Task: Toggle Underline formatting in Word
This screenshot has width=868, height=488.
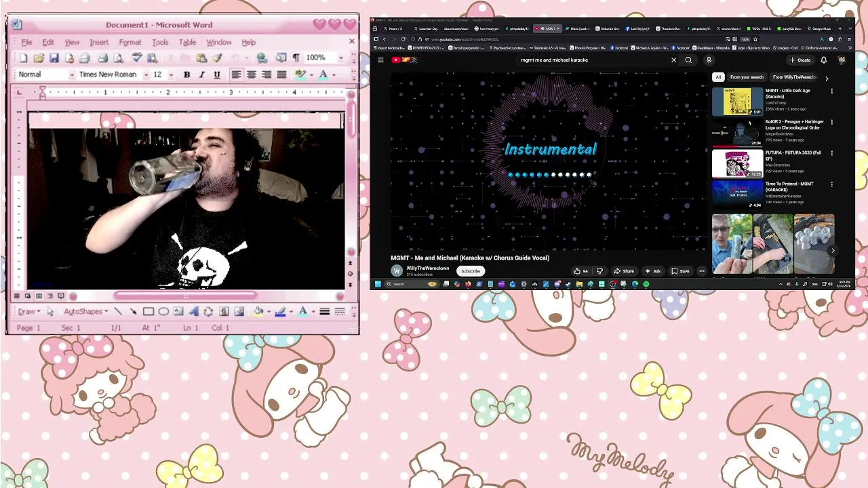Action: 217,75
